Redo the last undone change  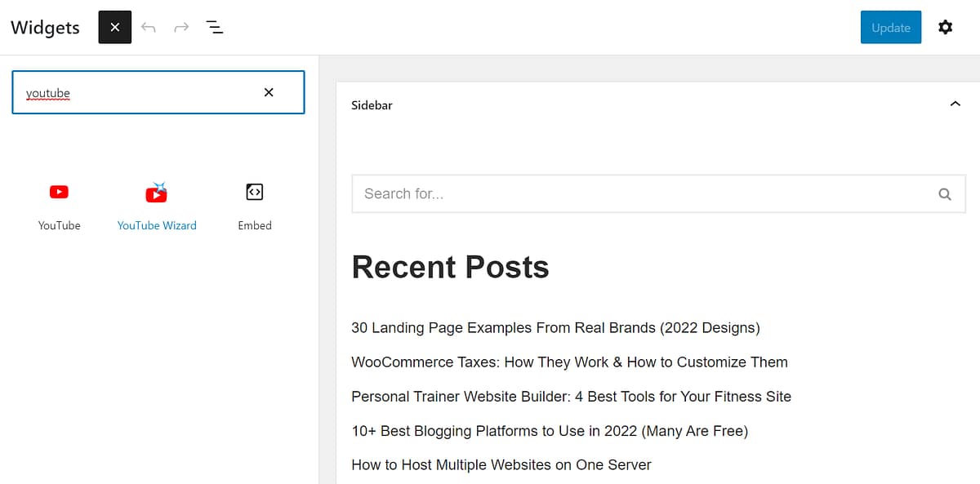(180, 27)
